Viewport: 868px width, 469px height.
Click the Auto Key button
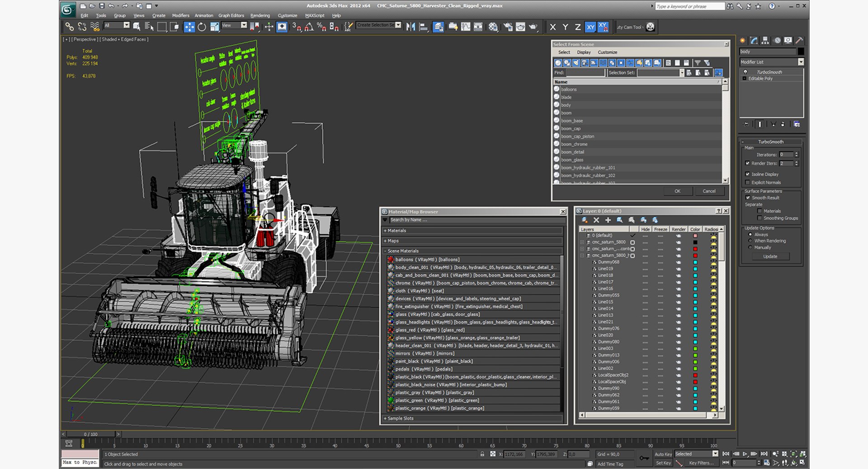pyautogui.click(x=663, y=454)
